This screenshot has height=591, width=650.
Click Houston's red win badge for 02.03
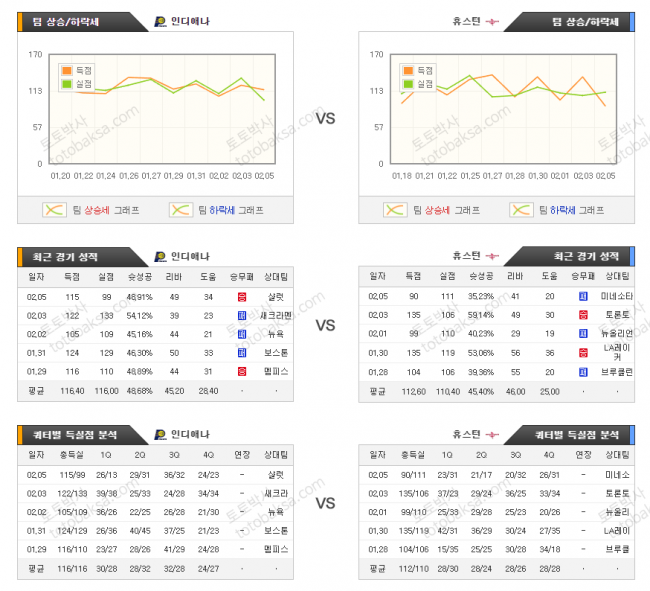tap(583, 315)
